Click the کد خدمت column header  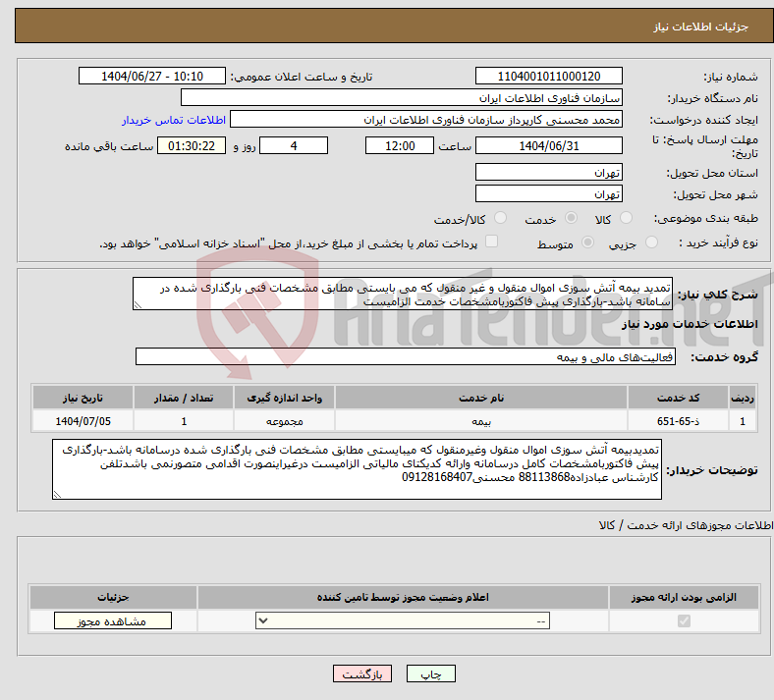[679, 398]
